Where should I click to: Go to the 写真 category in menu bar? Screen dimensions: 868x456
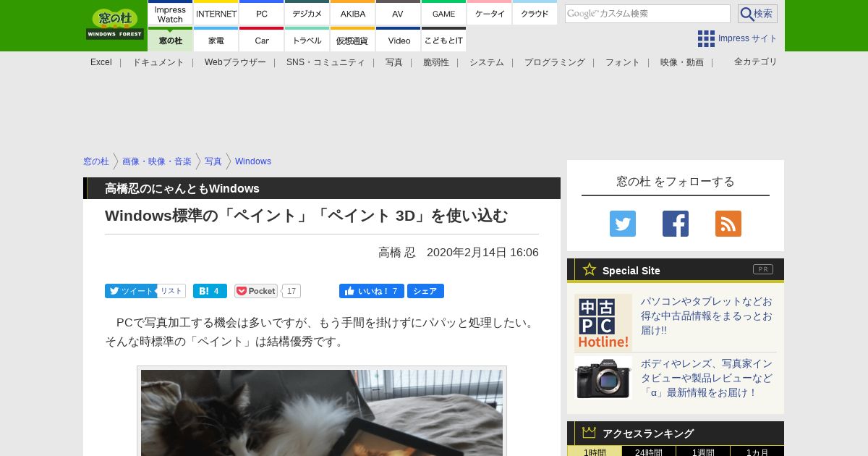394,62
